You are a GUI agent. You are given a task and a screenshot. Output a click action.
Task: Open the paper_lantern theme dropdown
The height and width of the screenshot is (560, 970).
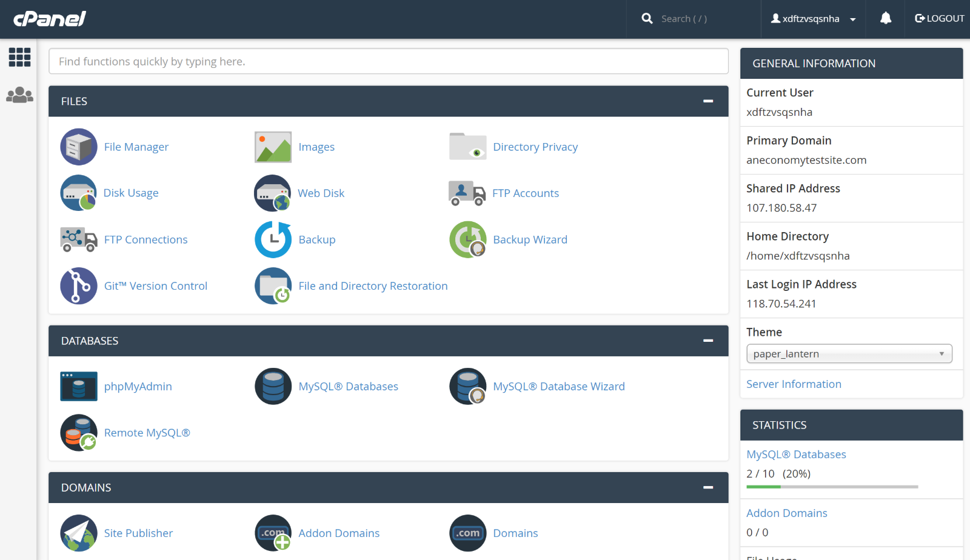pyautogui.click(x=849, y=354)
